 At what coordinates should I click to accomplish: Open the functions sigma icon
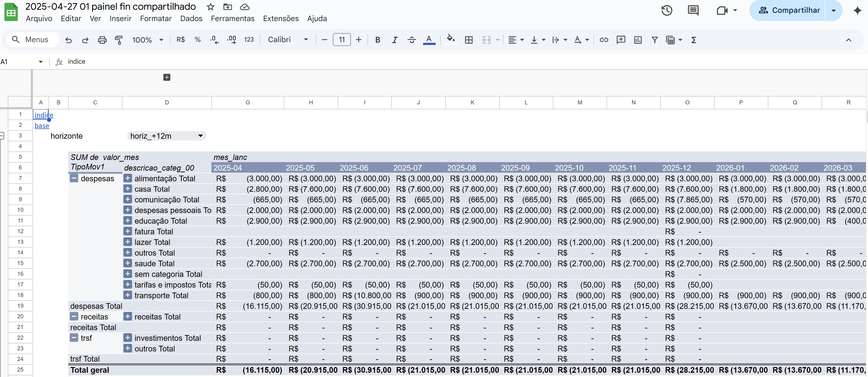click(694, 40)
